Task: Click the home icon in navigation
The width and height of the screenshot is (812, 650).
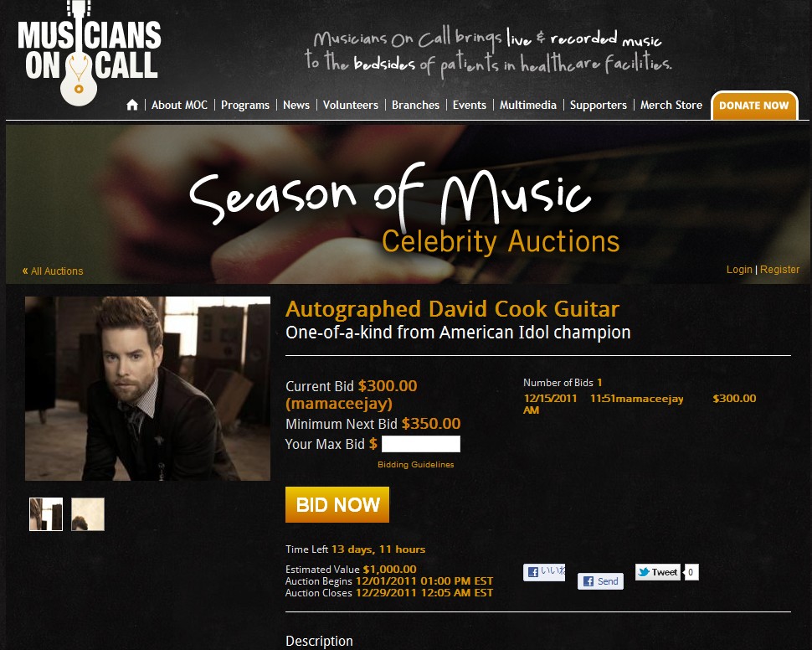Action: coord(132,105)
